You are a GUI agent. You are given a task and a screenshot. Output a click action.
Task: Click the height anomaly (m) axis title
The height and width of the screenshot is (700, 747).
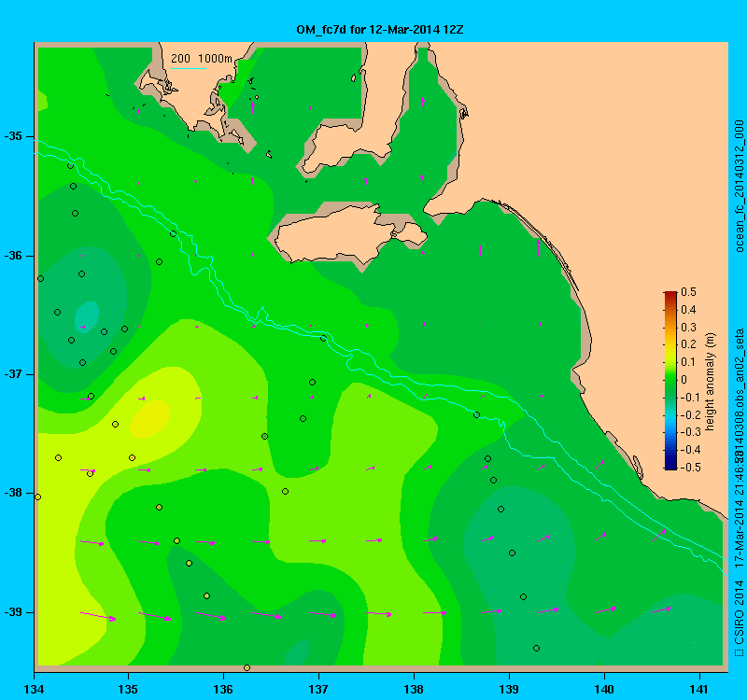711,382
